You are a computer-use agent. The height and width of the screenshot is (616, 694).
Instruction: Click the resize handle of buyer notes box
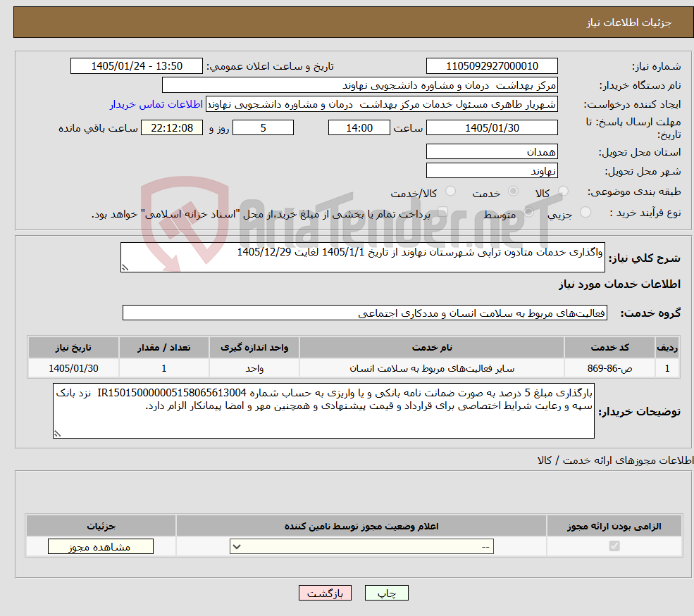[x=57, y=434]
